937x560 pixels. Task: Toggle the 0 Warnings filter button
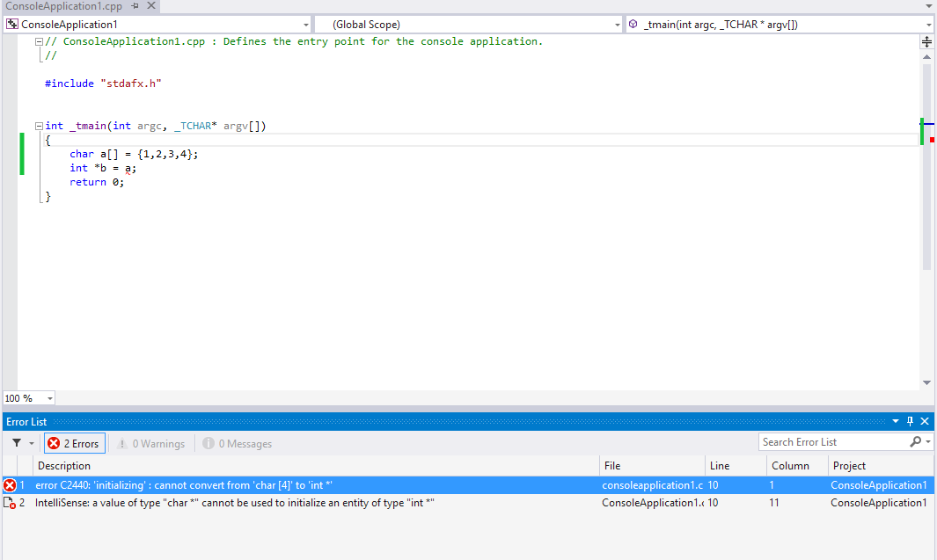pyautogui.click(x=151, y=443)
